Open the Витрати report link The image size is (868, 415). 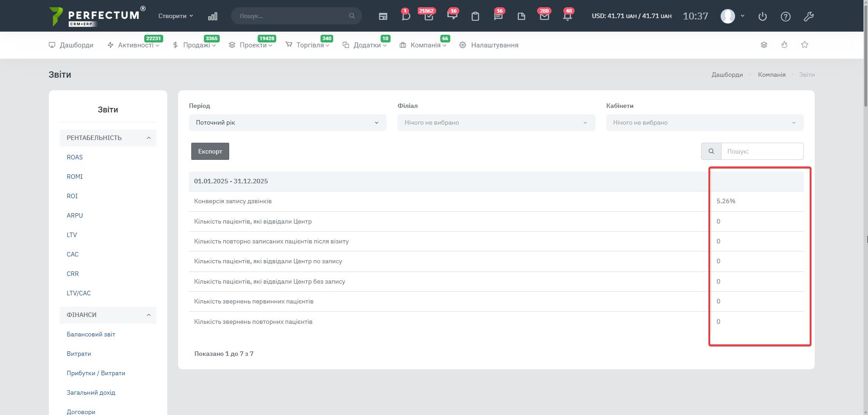79,354
